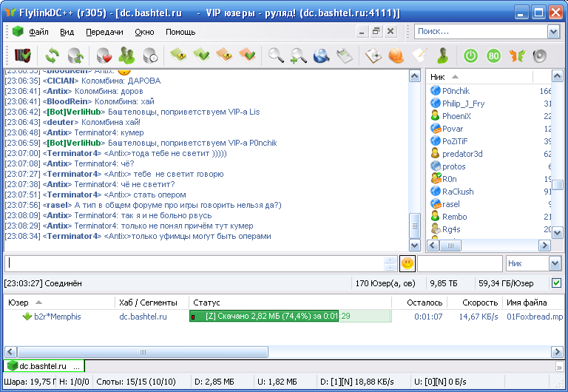The width and height of the screenshot is (568, 392).
Task: Switch to the dc.bashtel.ru hub tab
Action: click(x=43, y=366)
